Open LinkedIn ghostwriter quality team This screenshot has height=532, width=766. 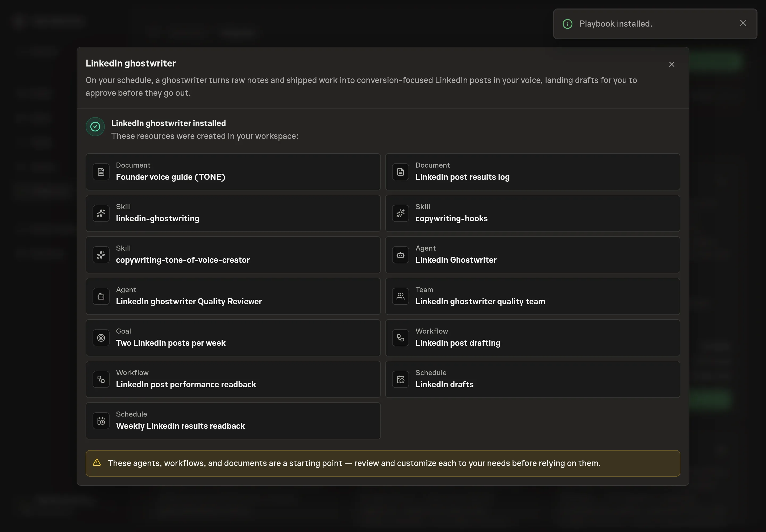coord(532,296)
